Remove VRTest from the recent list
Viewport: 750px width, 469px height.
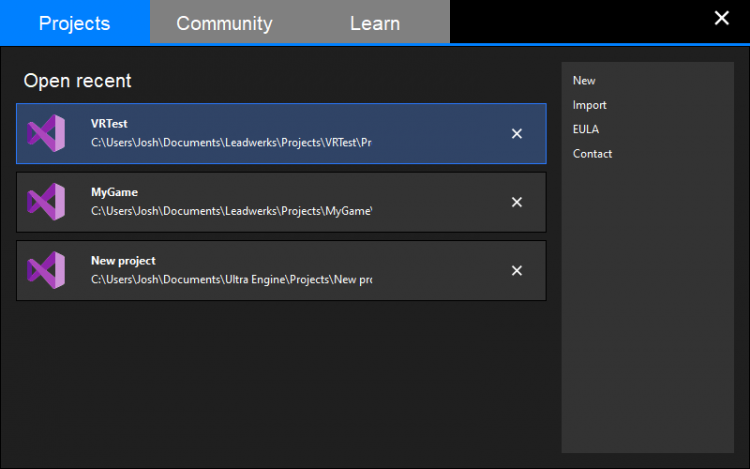click(517, 134)
